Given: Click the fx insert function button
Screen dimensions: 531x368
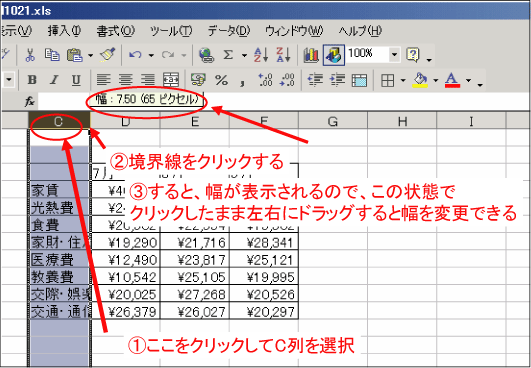Looking at the screenshot, I should click(30, 101).
